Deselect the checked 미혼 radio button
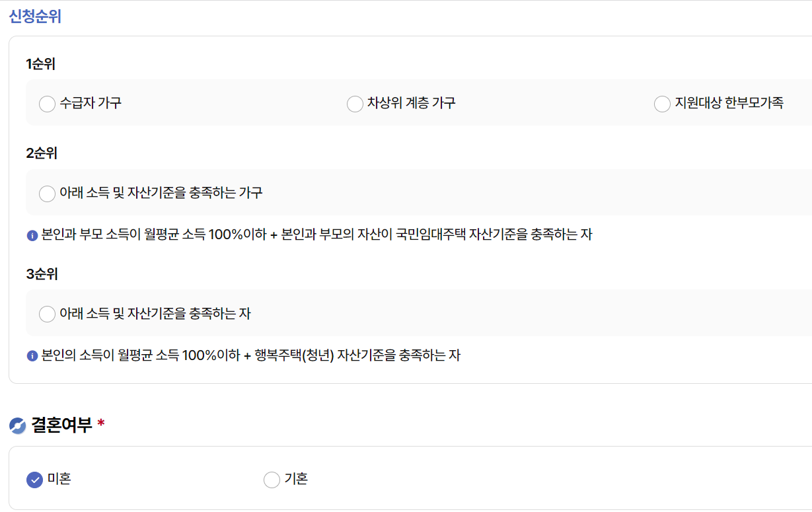812x512 pixels. [34, 480]
